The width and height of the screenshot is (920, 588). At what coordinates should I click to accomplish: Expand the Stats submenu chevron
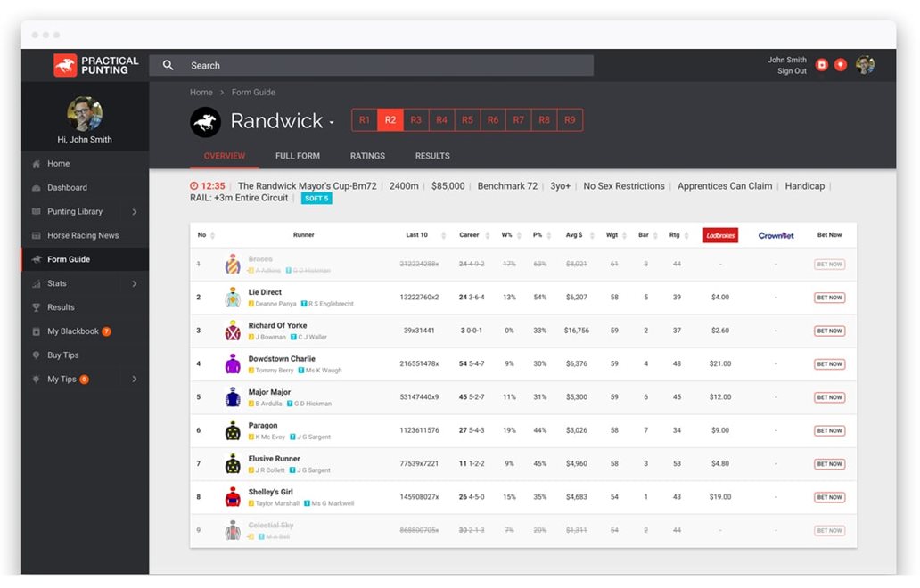click(x=135, y=283)
